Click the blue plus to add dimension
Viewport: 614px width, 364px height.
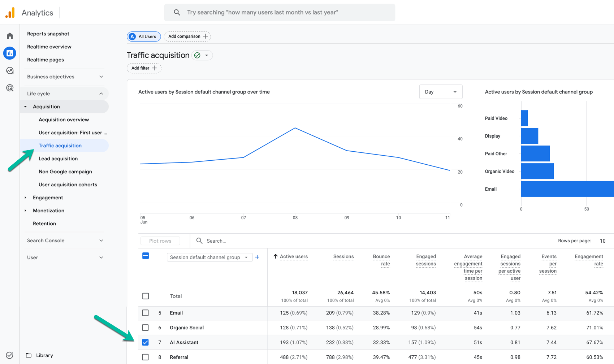257,257
